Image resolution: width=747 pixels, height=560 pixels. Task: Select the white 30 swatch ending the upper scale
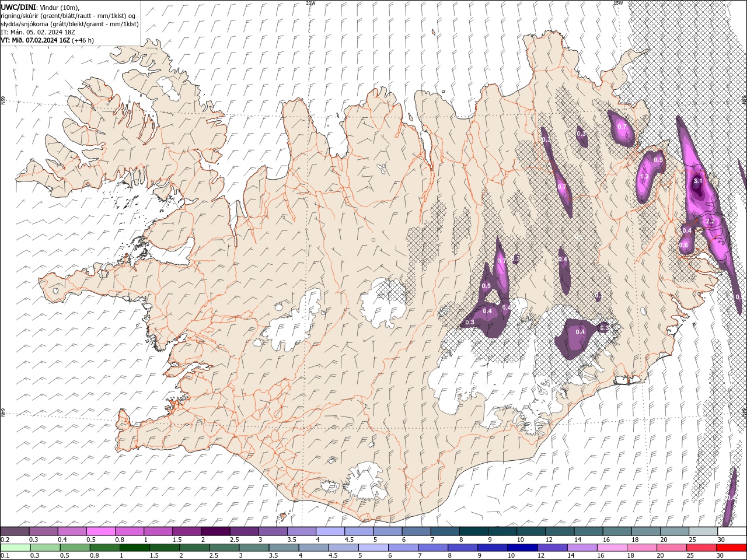click(732, 531)
